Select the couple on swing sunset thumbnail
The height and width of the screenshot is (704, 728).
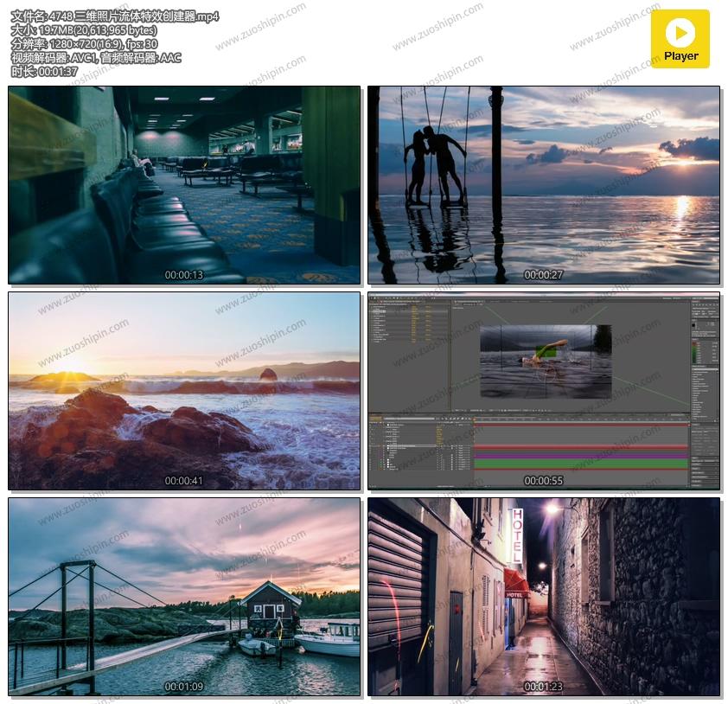tap(544, 184)
